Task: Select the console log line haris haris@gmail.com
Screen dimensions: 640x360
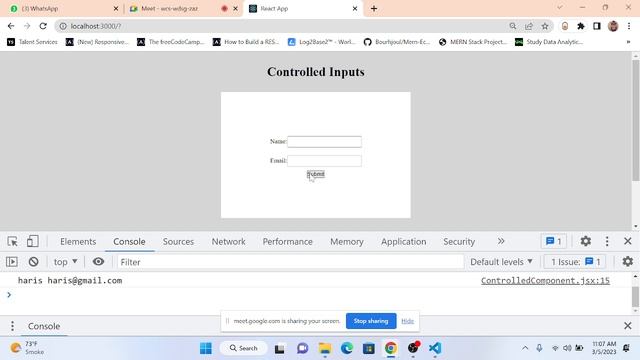Action: tap(70, 280)
